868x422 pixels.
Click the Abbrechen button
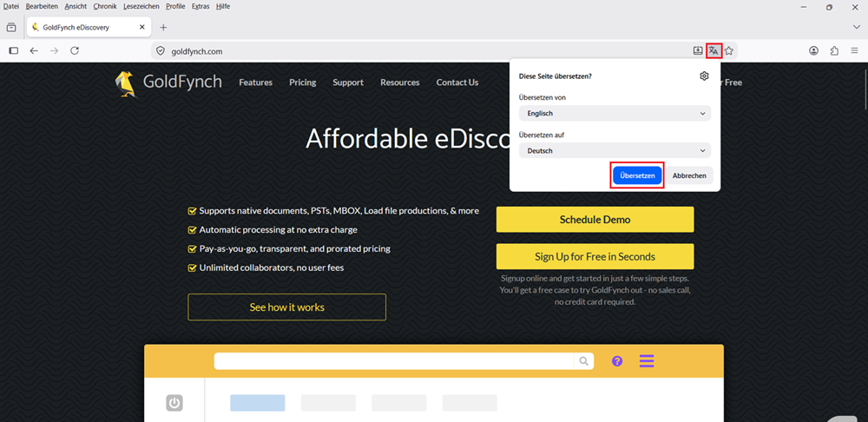689,175
